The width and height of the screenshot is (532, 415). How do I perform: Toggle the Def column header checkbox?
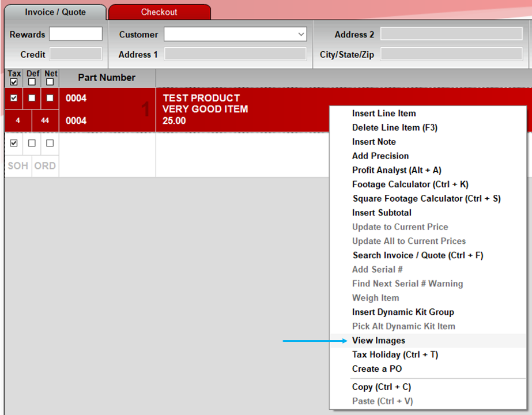[x=32, y=82]
